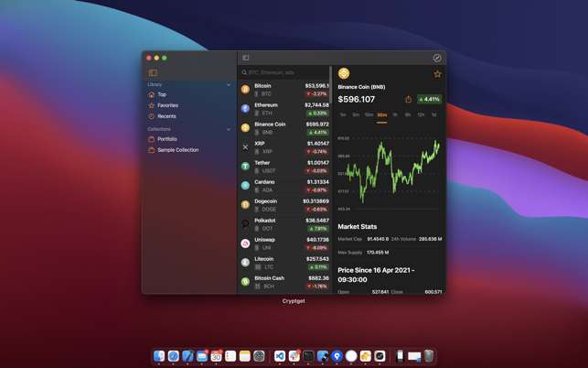This screenshot has width=588, height=368.
Task: Click the Tether coin icon
Action: [245, 167]
